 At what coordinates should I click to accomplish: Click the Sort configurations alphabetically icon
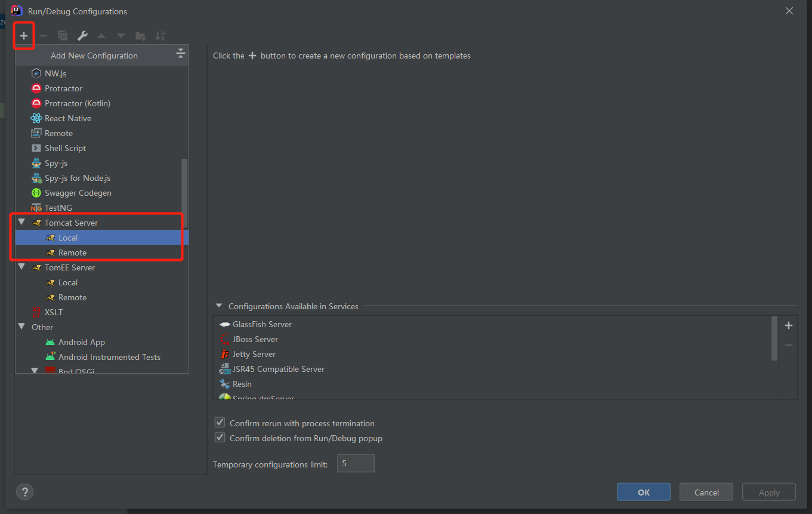160,36
